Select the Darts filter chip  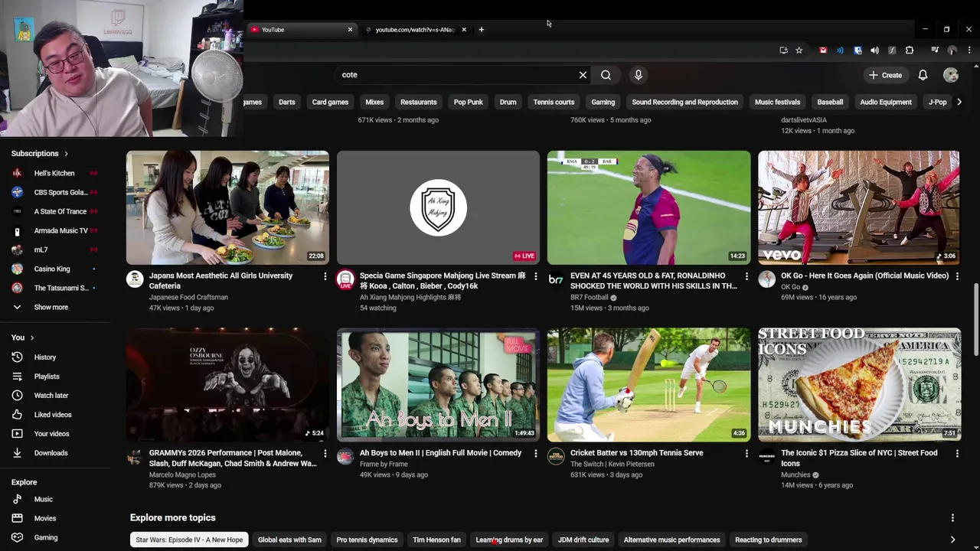pos(287,102)
